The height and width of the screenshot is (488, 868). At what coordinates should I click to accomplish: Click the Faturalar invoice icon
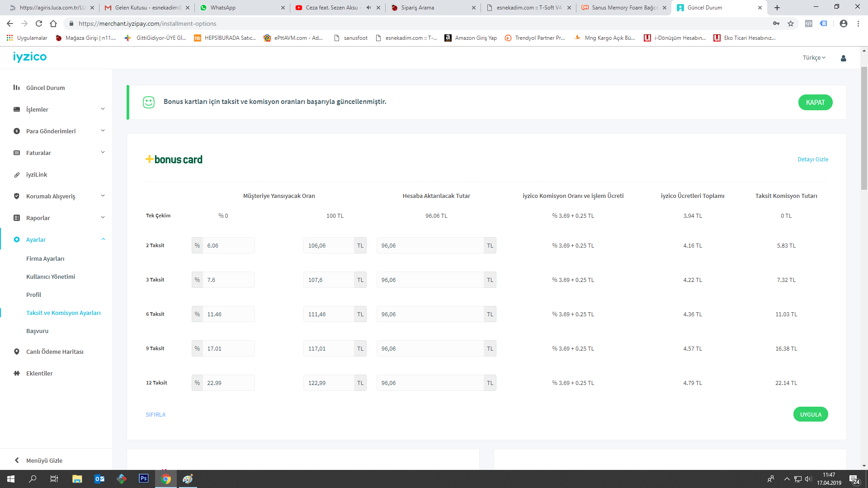pos(17,153)
